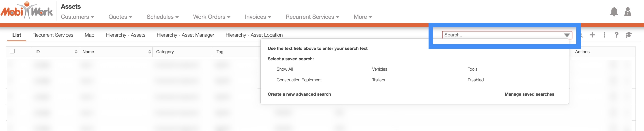The height and width of the screenshot is (131, 644).
Task: Open the More dropdown menu
Action: click(363, 17)
